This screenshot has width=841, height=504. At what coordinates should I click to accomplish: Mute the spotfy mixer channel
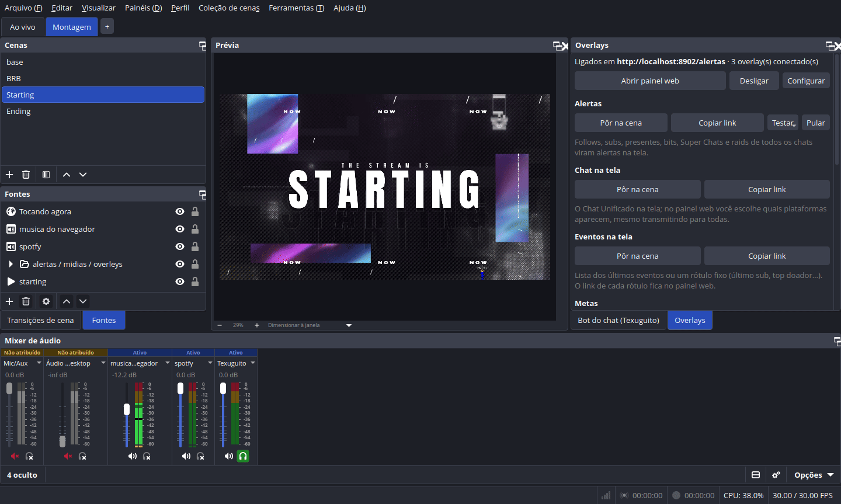tap(186, 456)
